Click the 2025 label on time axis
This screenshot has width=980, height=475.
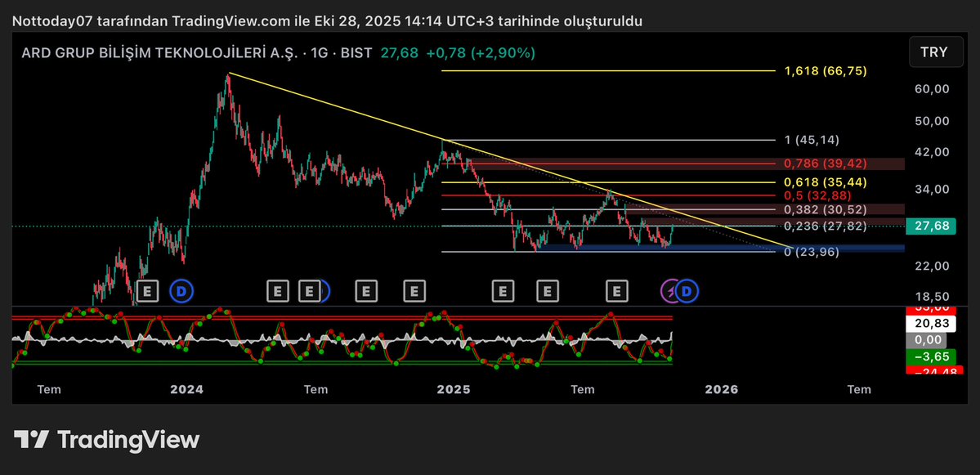point(453,389)
